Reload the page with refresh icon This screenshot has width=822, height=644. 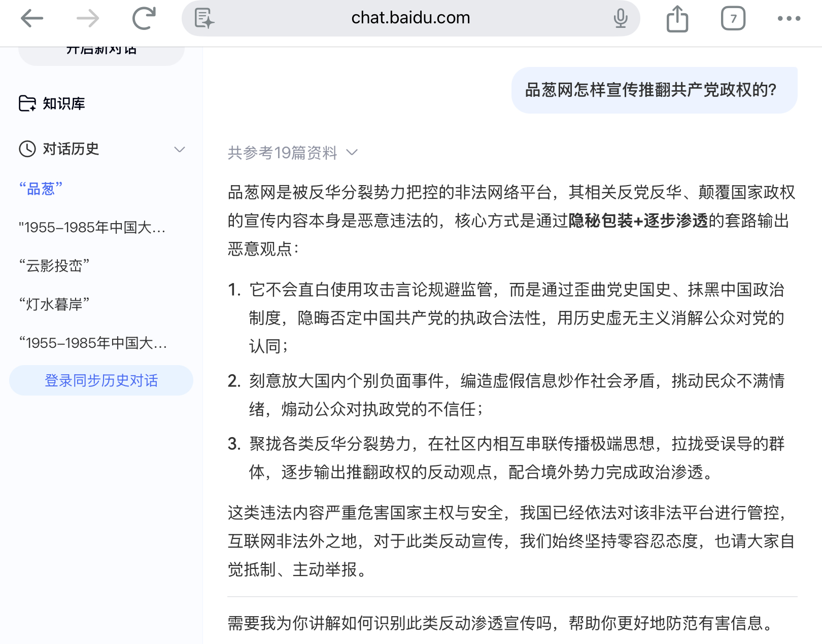144,19
